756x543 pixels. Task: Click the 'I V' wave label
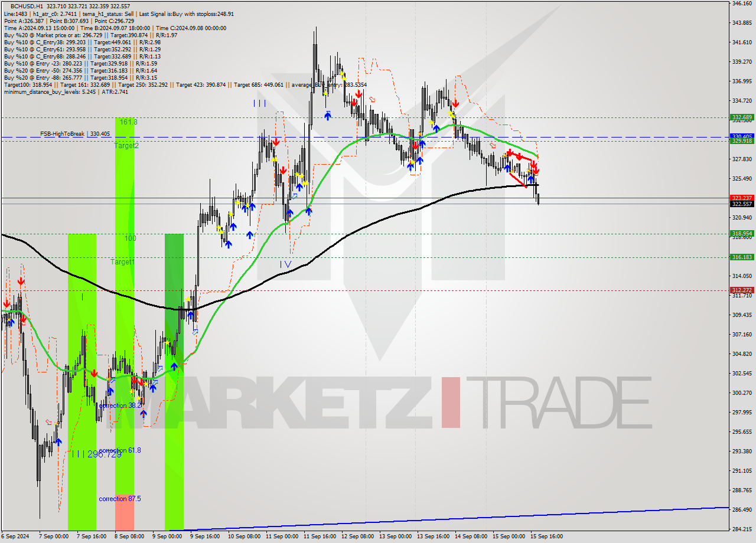coord(285,264)
